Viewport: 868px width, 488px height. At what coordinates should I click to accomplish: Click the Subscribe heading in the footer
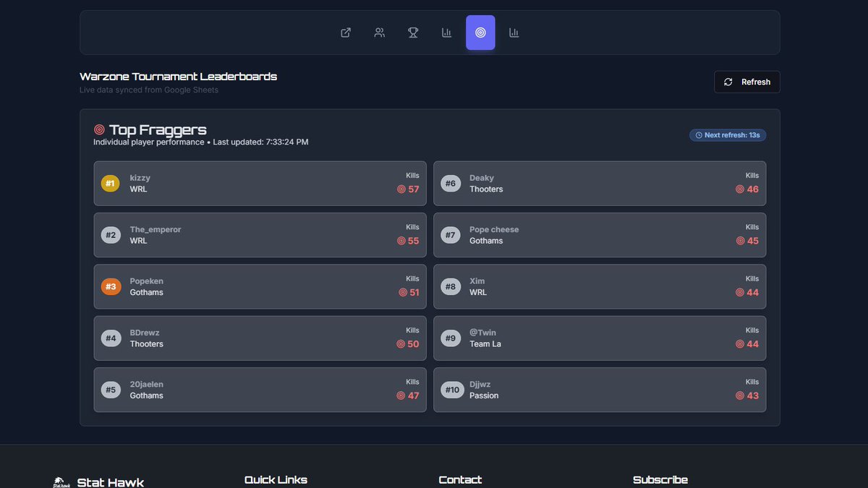coord(660,479)
